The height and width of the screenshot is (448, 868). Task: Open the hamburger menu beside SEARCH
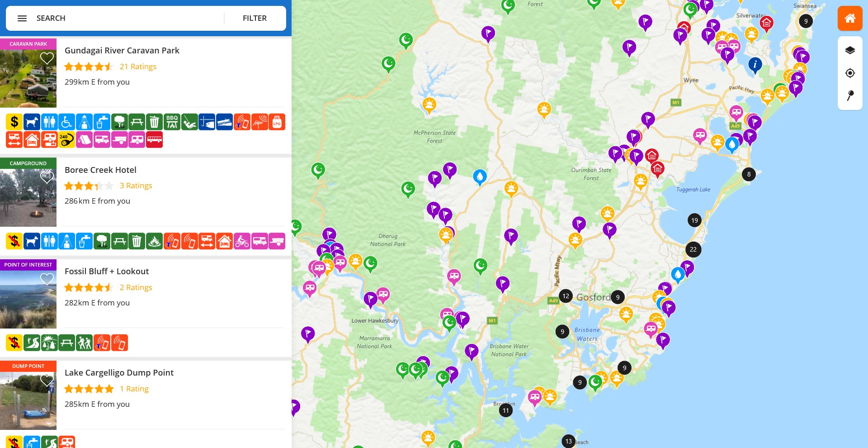22,18
